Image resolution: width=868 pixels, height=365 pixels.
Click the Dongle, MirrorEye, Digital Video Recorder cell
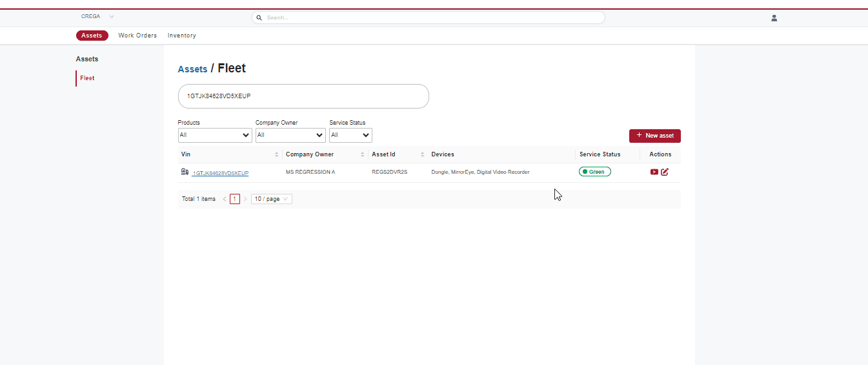pyautogui.click(x=480, y=172)
